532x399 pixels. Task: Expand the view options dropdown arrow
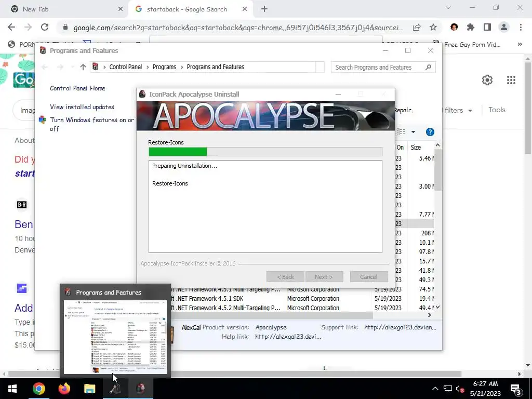[x=413, y=132]
